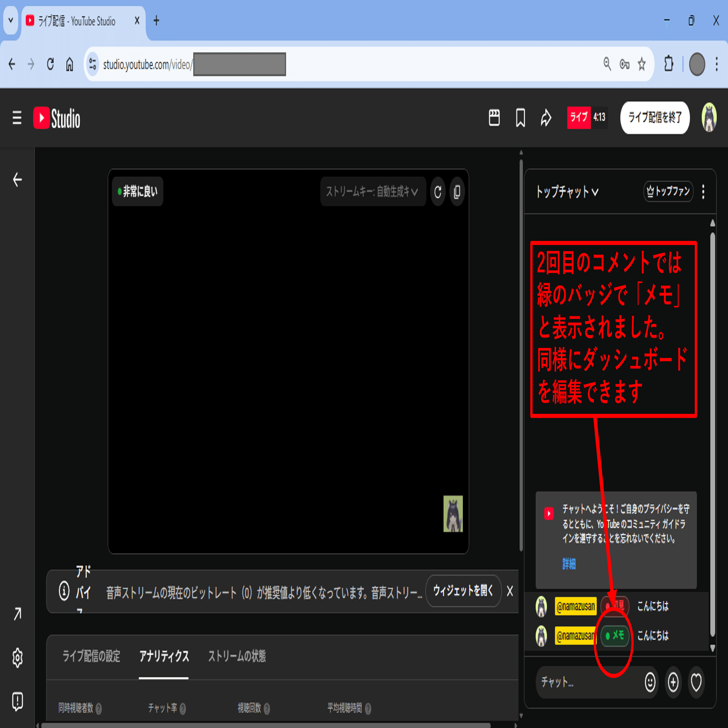Screen dimensions: 728x728
Task: Expand the ストリームキー dropdown
Action: click(x=373, y=192)
